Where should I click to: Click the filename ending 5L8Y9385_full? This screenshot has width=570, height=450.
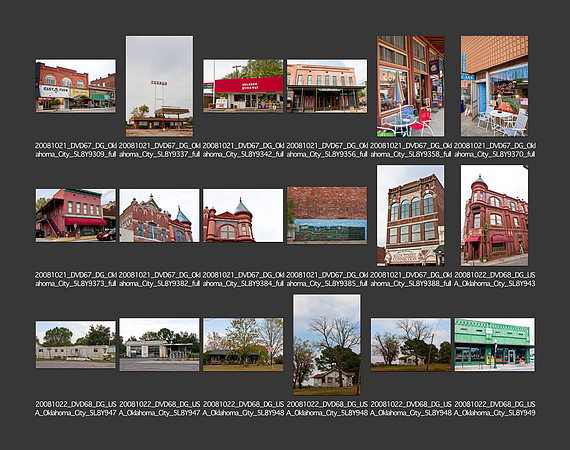coord(327,279)
